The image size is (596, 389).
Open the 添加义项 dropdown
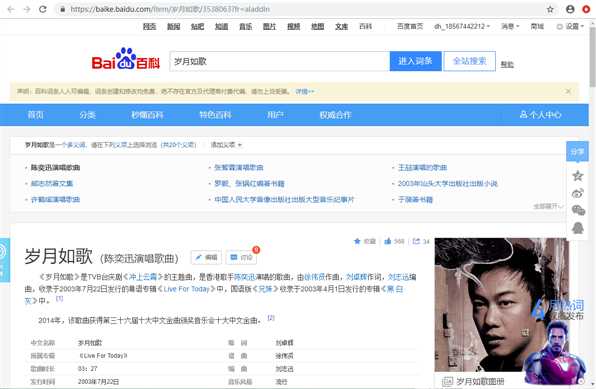[x=226, y=145]
